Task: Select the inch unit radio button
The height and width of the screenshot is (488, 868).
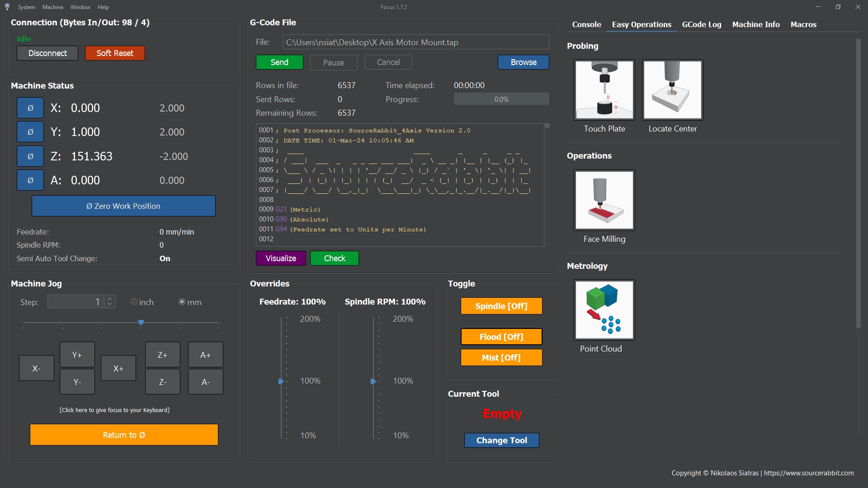Action: click(x=134, y=302)
